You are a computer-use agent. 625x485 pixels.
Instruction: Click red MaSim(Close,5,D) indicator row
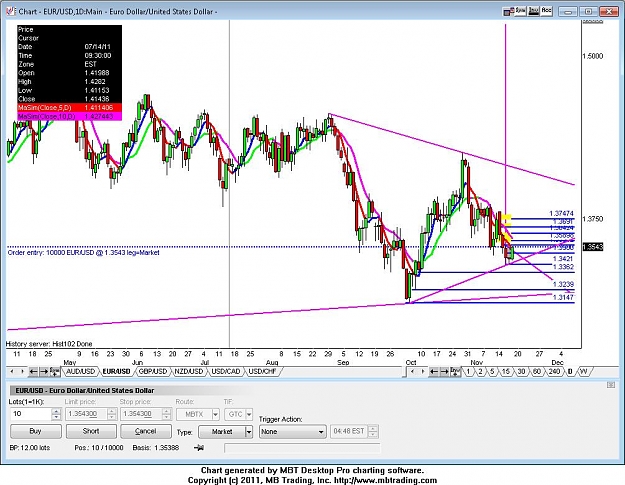(69, 108)
